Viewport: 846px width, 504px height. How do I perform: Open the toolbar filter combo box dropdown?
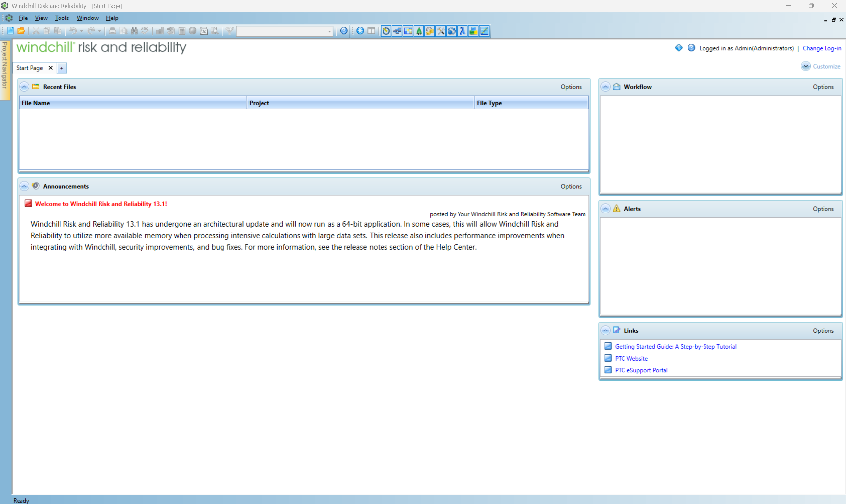pos(329,31)
